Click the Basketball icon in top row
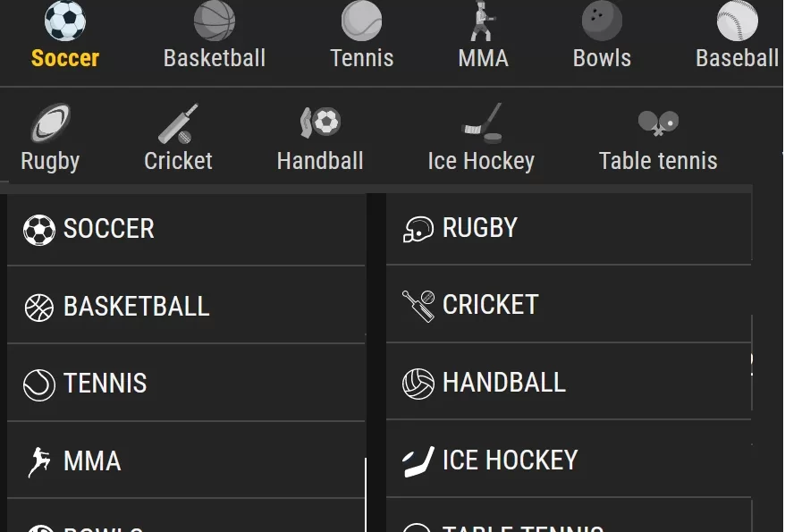Image resolution: width=785 pixels, height=532 pixels. [215, 21]
